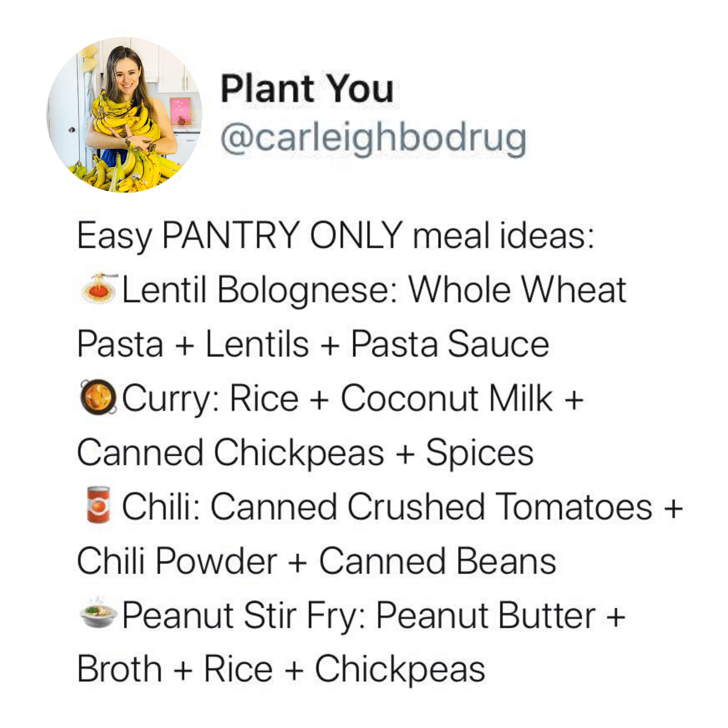The width and height of the screenshot is (728, 728).
Task: Click the text 'Whole Wheat'
Action: pyautogui.click(x=517, y=290)
